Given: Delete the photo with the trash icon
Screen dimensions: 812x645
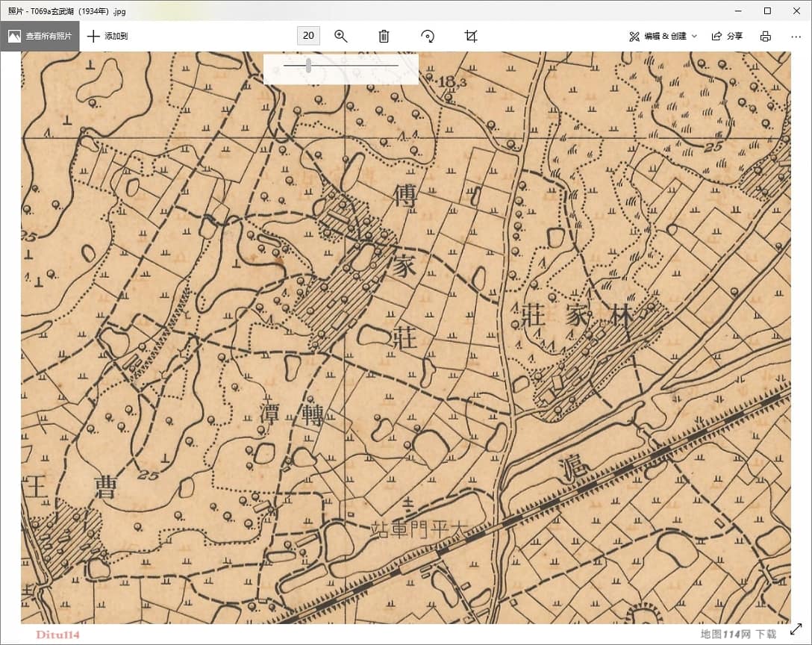Looking at the screenshot, I should pyautogui.click(x=384, y=36).
